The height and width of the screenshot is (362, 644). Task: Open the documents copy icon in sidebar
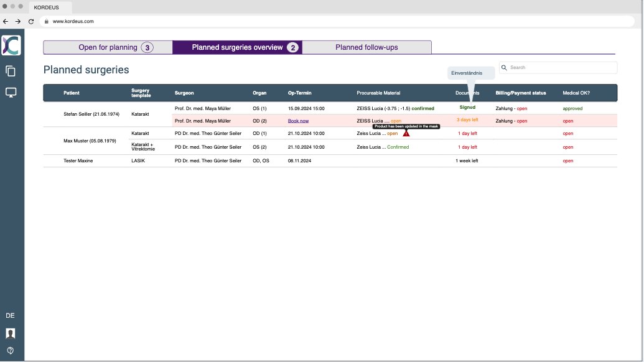tap(11, 71)
